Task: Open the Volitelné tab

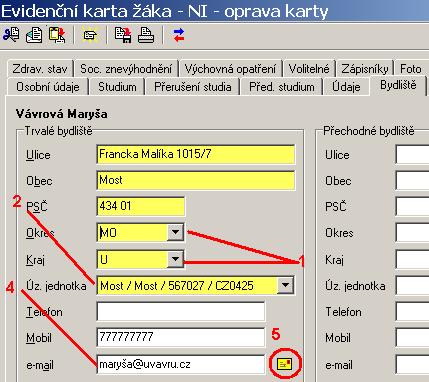Action: 309,69
